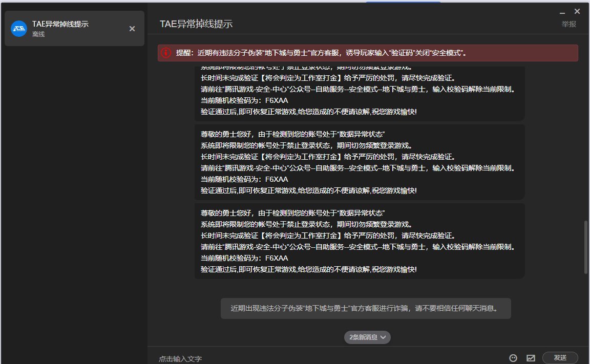Click 验证通过后 line in the last message

(x=308, y=269)
